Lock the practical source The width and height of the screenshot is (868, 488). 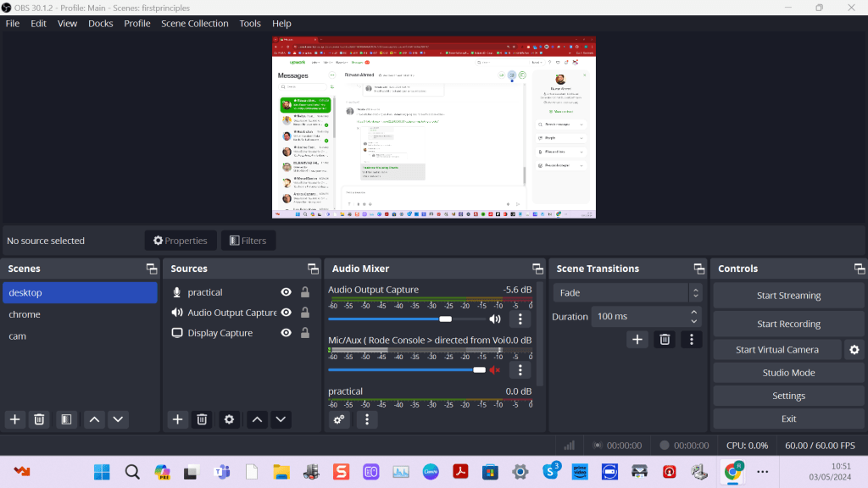(305, 292)
